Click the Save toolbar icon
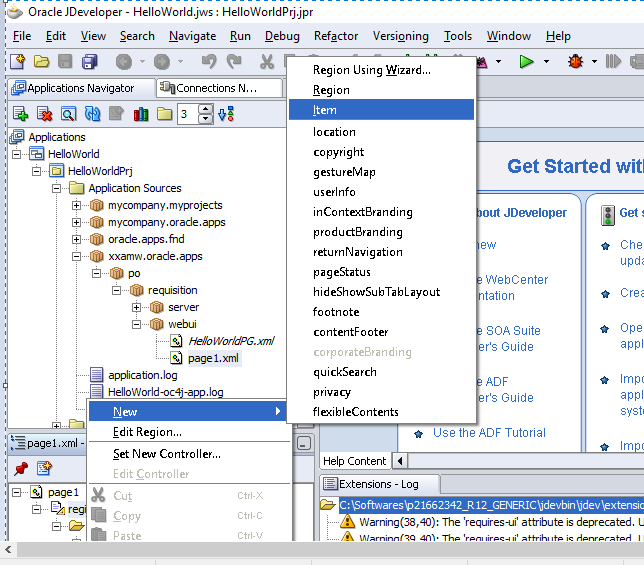Image resolution: width=644 pixels, height=565 pixels. 65,62
